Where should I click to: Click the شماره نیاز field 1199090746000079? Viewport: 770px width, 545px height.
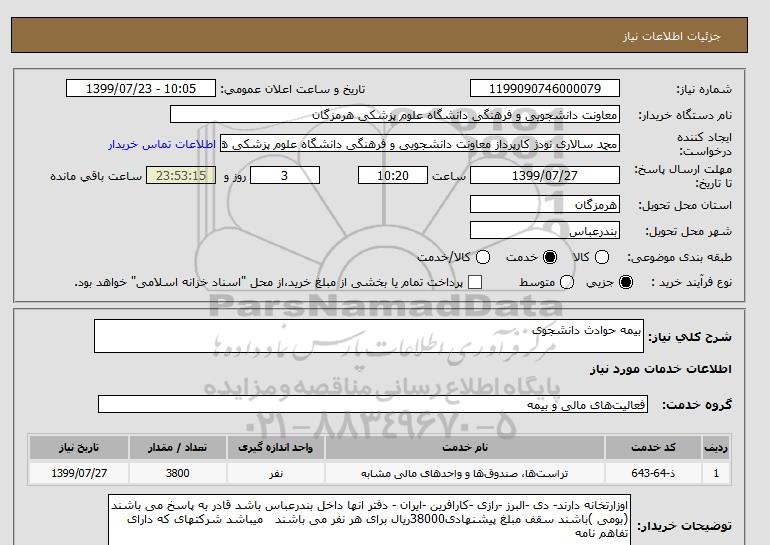point(545,89)
